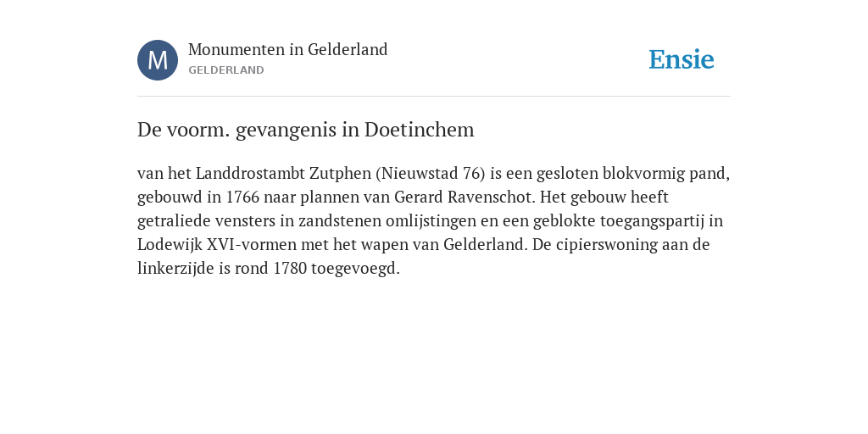
Task: Click the name Gerard Ravenschot
Action: click(463, 197)
